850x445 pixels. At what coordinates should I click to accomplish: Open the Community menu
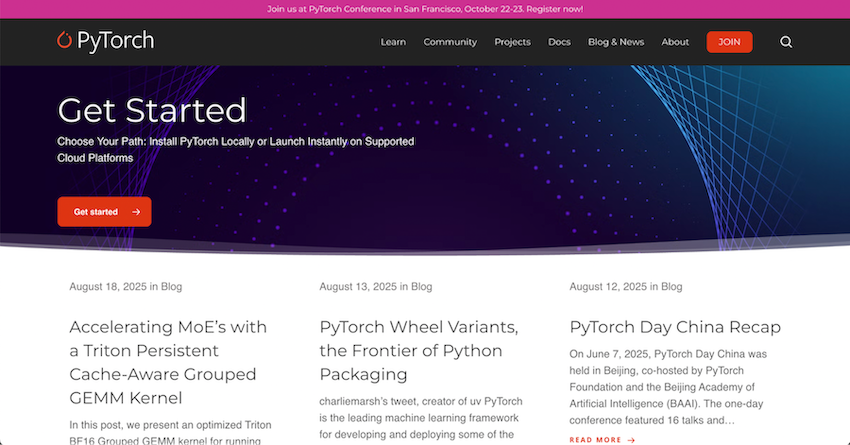tap(450, 42)
